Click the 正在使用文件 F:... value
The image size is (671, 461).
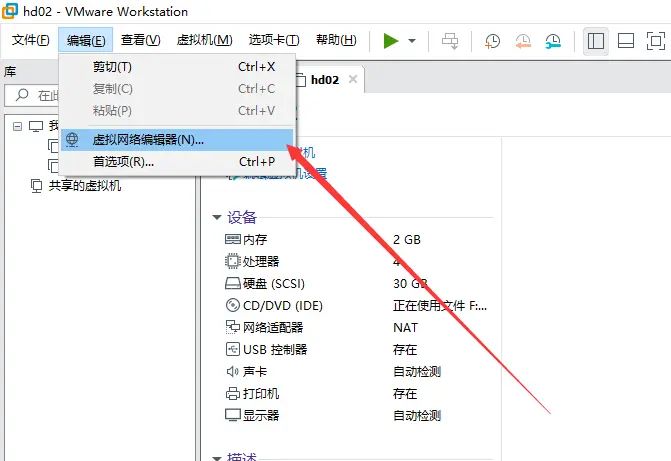440,306
